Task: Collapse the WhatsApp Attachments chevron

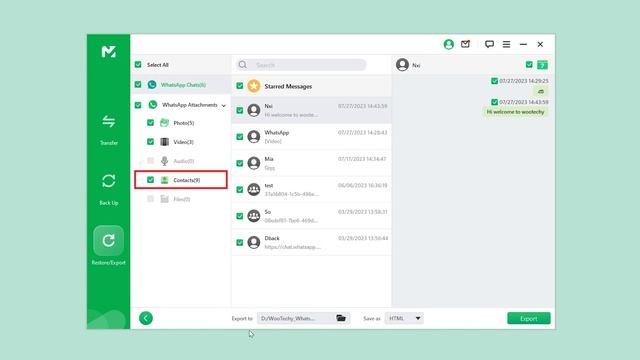Action: (x=224, y=105)
